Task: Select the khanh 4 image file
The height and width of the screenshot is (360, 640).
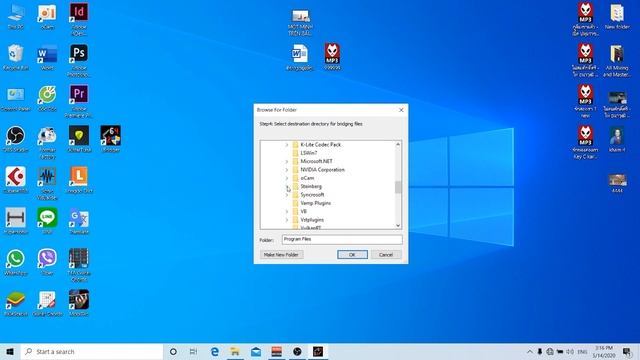Action: click(x=617, y=139)
